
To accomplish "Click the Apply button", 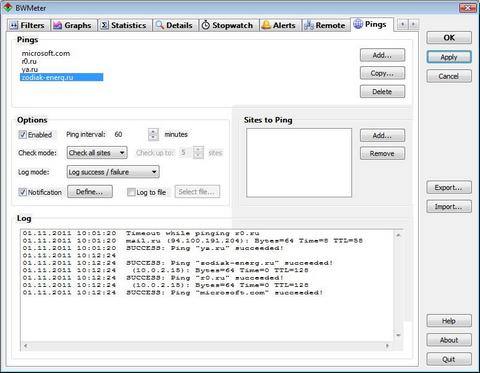I will (449, 57).
